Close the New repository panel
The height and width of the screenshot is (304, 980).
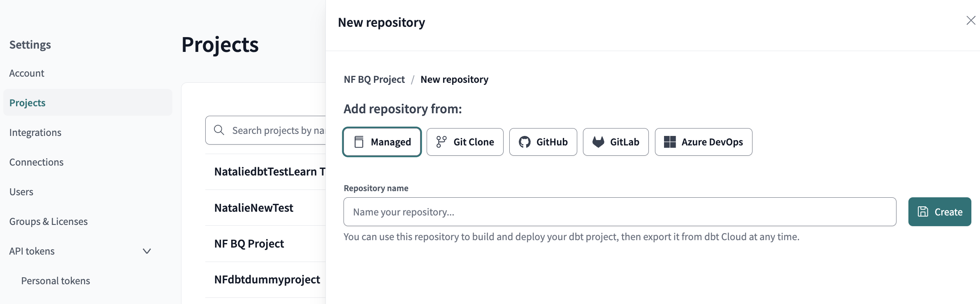click(x=971, y=21)
